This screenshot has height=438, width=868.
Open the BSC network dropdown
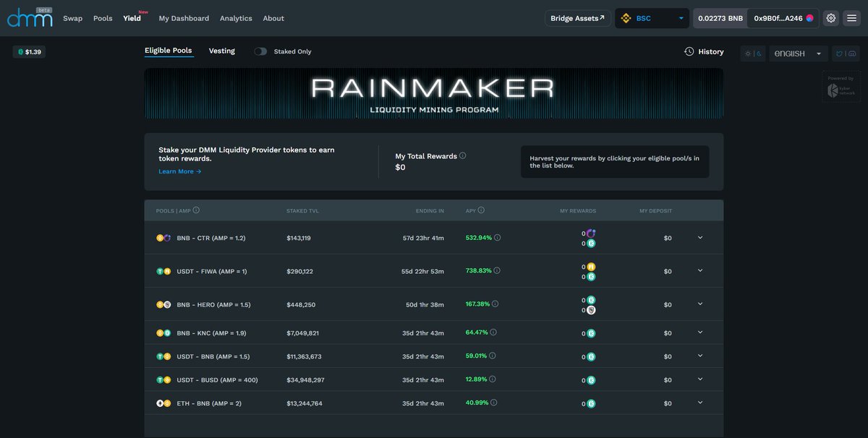click(652, 18)
